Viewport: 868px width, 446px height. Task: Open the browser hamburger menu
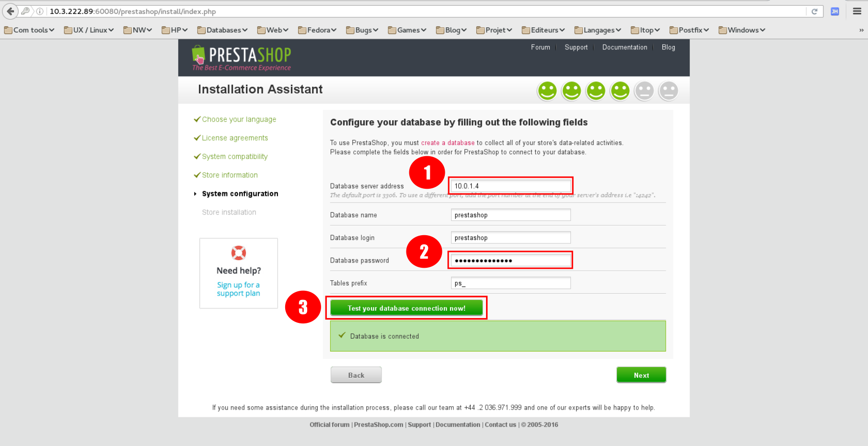point(857,11)
